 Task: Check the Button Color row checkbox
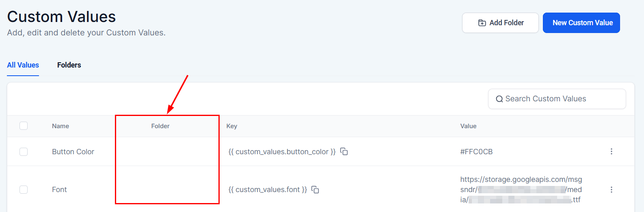point(24,151)
